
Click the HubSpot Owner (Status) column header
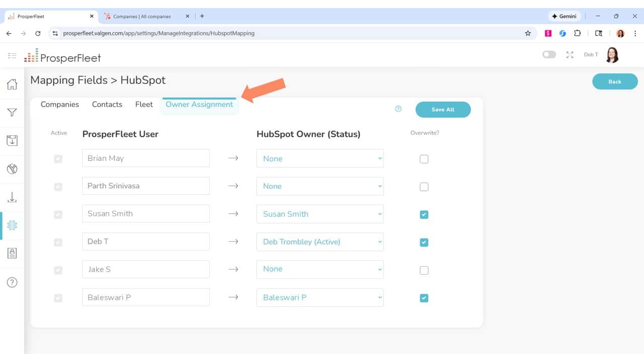(x=308, y=134)
